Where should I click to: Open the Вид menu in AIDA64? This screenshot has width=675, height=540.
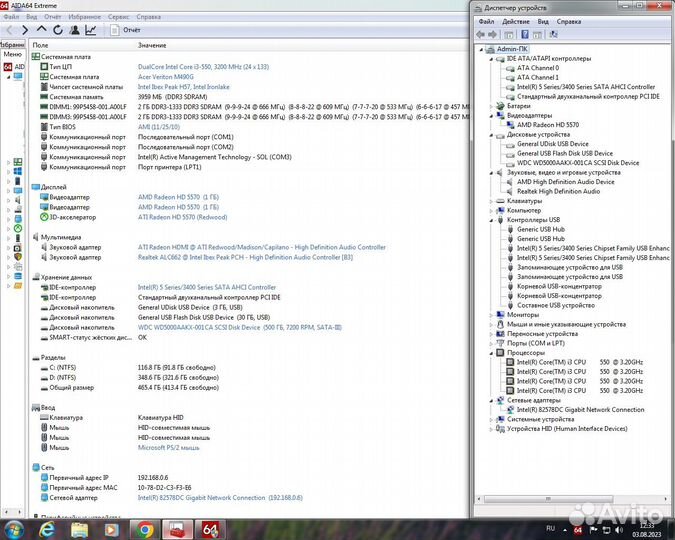(31, 17)
